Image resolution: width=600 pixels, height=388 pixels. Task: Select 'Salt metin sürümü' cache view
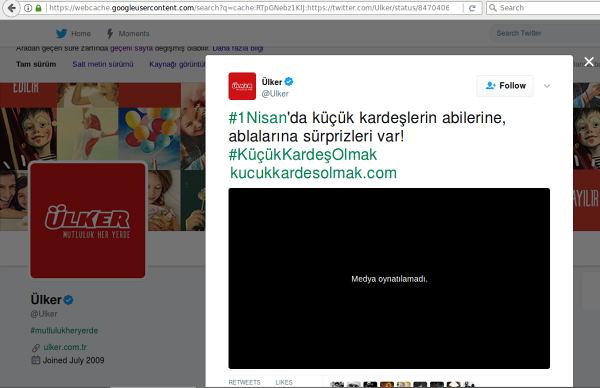(x=103, y=64)
